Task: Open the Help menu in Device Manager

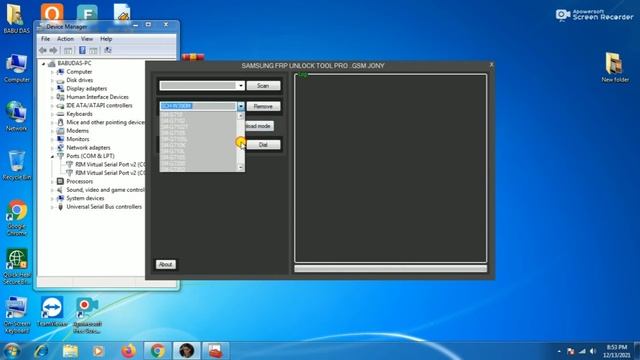Action: (106, 39)
